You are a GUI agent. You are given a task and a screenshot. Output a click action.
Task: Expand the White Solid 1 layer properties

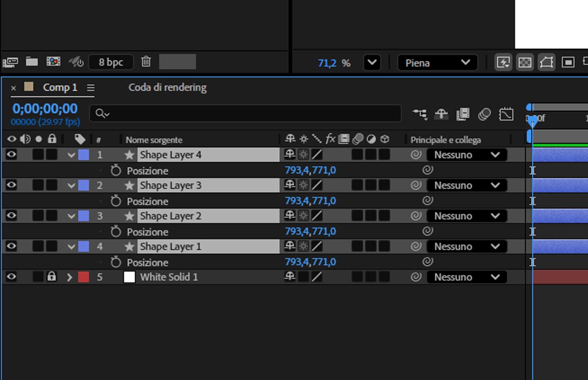69,277
